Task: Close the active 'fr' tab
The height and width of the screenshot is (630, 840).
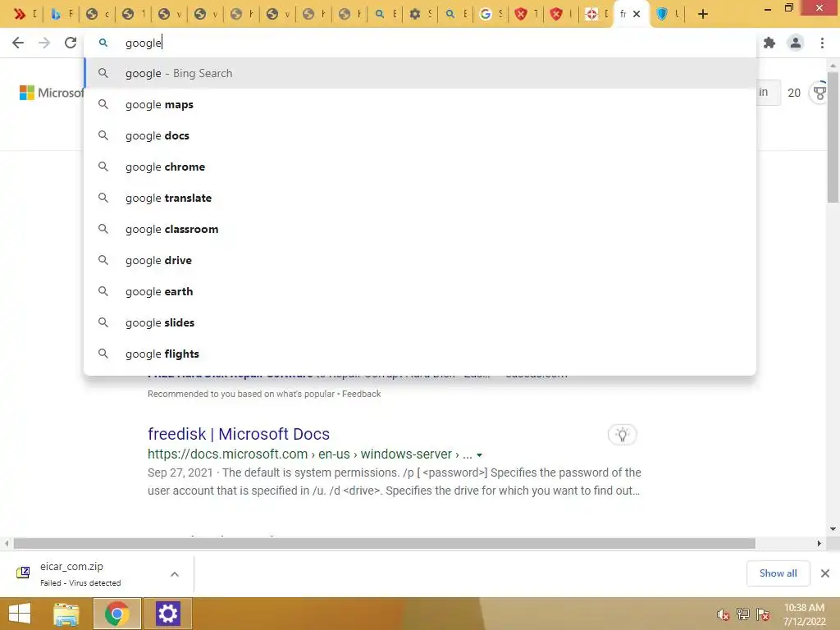Action: 637,14
